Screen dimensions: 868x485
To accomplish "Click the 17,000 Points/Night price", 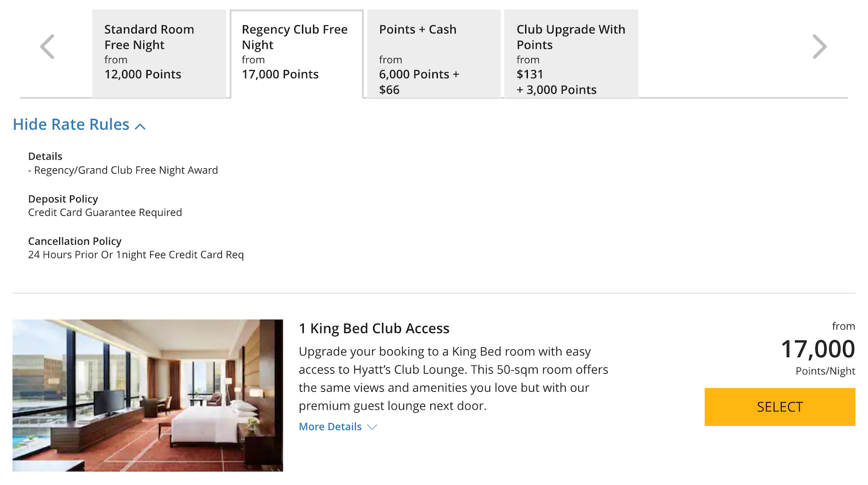I will [818, 349].
